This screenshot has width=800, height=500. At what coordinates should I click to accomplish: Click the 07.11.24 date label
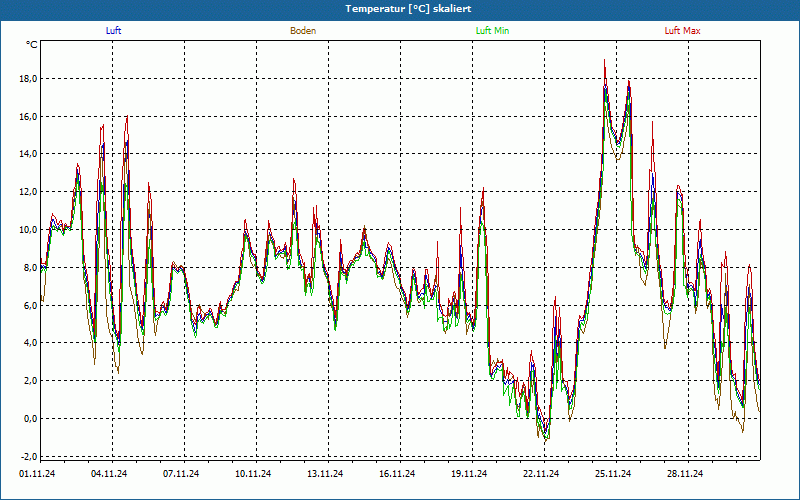coord(181,473)
